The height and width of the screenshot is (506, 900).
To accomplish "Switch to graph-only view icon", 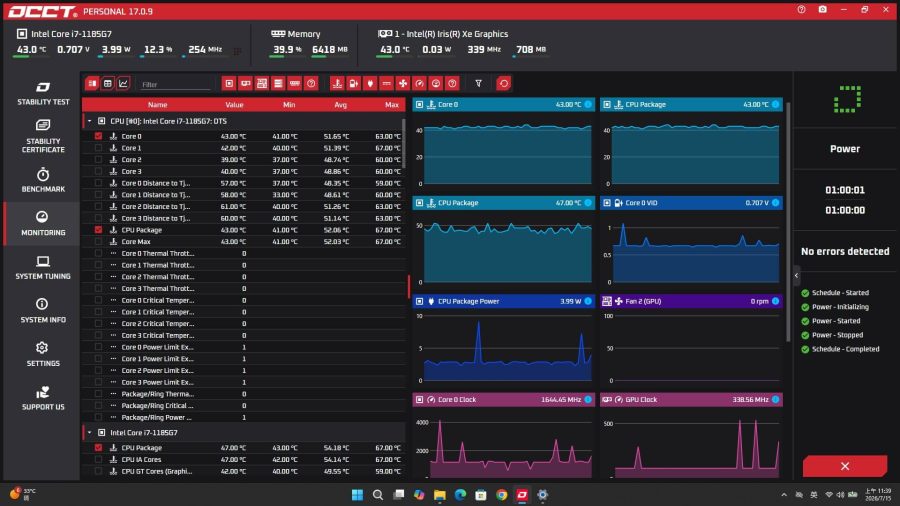I will (x=123, y=84).
